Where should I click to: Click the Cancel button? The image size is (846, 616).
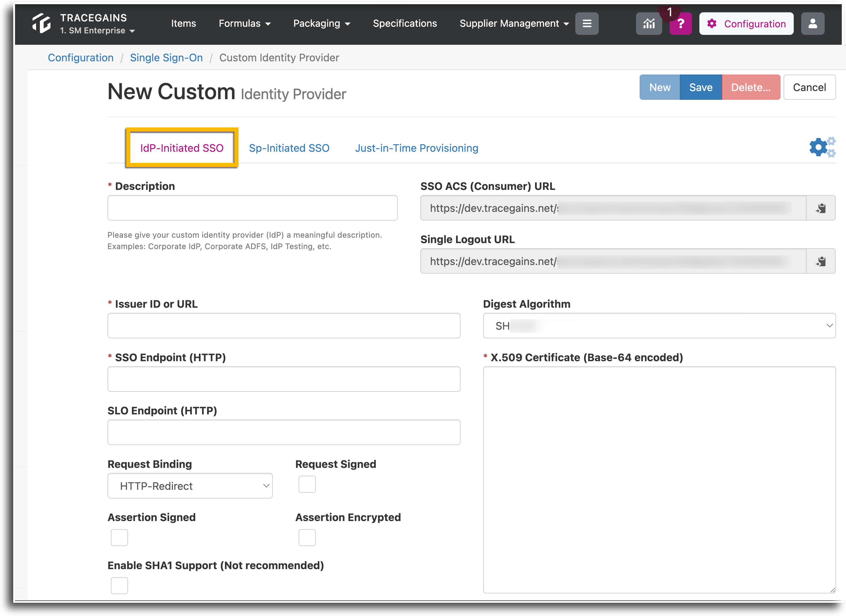click(809, 87)
